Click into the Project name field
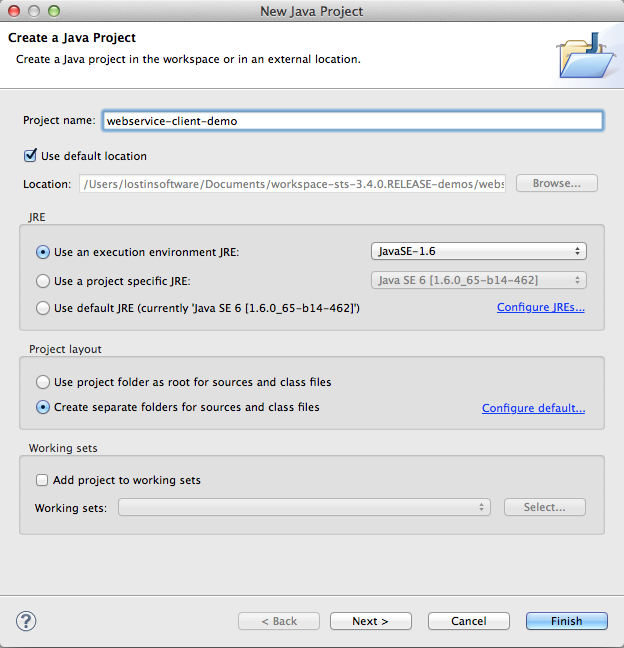 (x=353, y=121)
